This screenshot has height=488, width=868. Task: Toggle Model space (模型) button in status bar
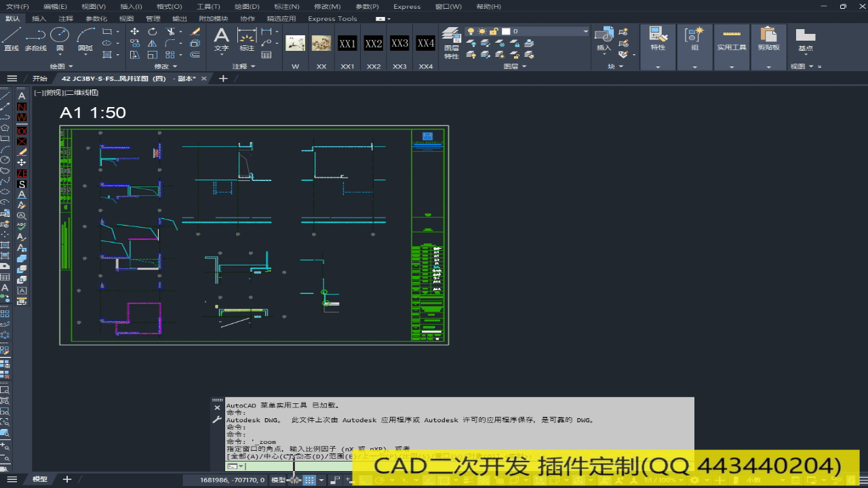[x=279, y=480]
